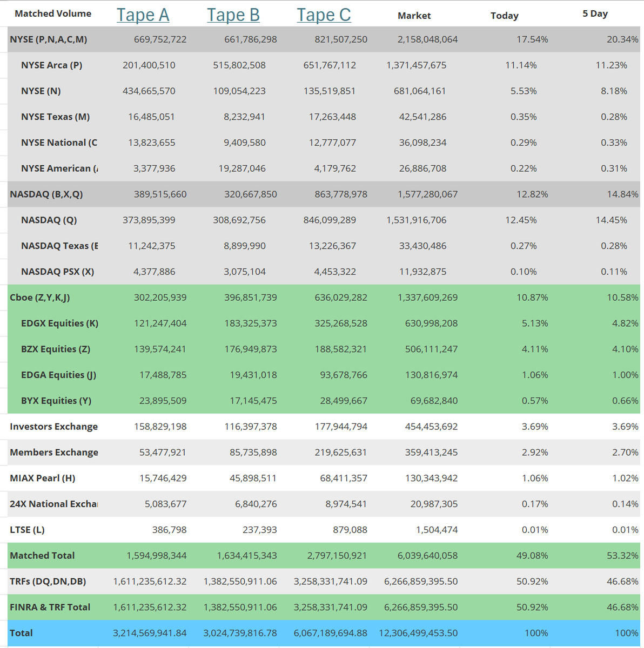
Task: Click LTSE Tape A value 386,798
Action: click(x=170, y=530)
